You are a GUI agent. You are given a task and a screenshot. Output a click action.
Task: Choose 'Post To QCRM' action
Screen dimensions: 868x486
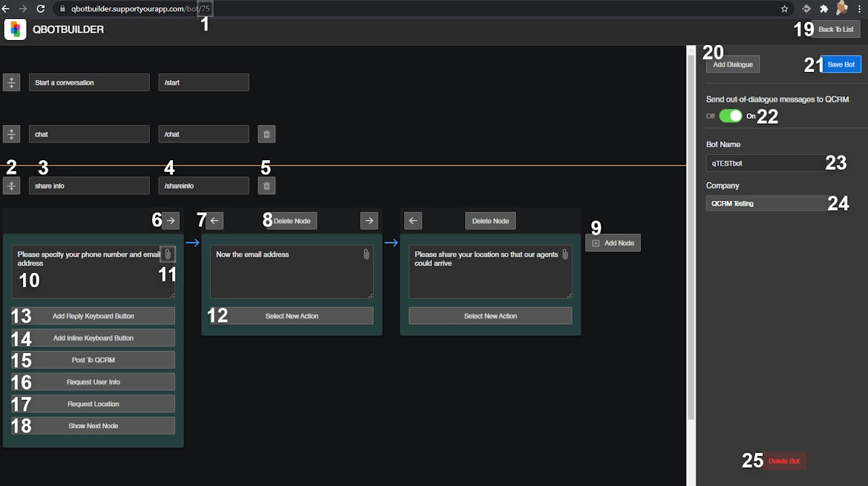pyautogui.click(x=94, y=360)
